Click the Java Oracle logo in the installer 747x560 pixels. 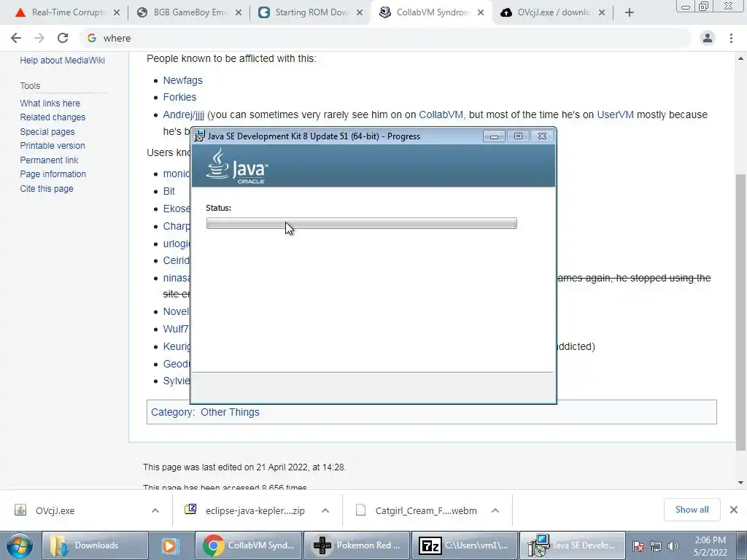(x=237, y=166)
